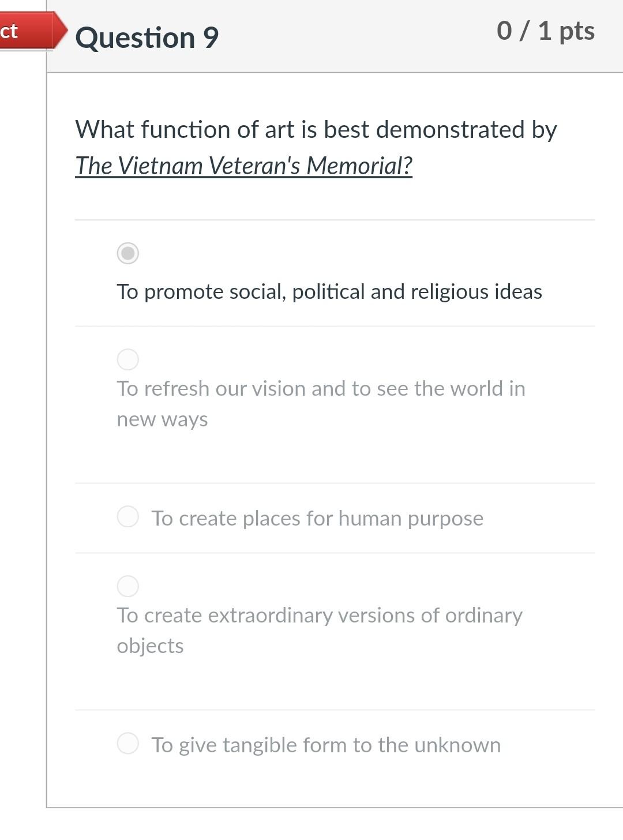Click the 'To create places for human purpose' label
Viewport: 623px width, 840px height.
tap(317, 518)
